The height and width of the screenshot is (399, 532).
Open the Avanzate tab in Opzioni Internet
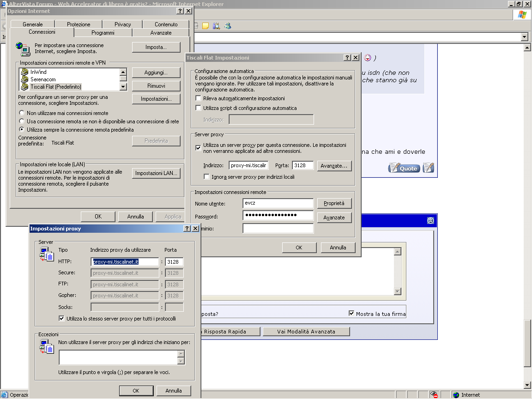(x=161, y=33)
